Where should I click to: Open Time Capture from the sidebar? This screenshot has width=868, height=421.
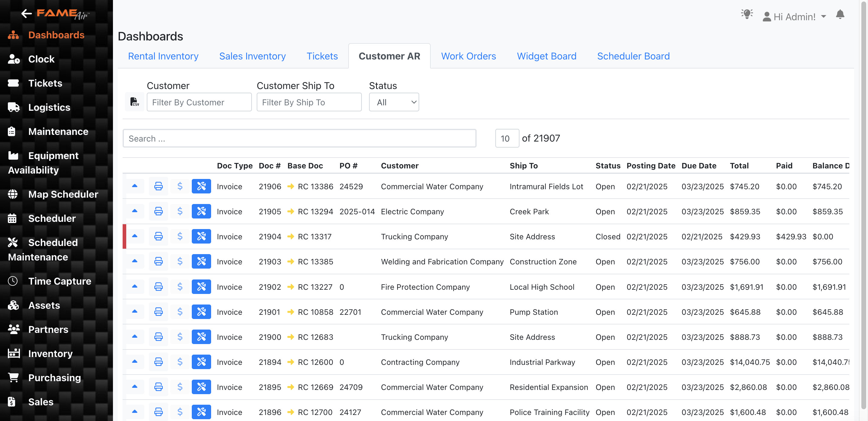59,281
